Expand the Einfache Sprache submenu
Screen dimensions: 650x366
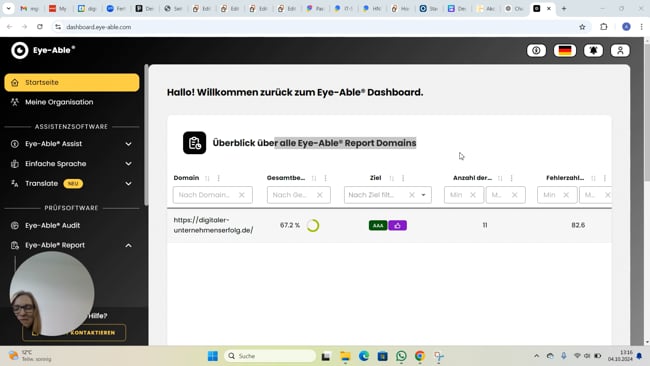click(x=129, y=164)
